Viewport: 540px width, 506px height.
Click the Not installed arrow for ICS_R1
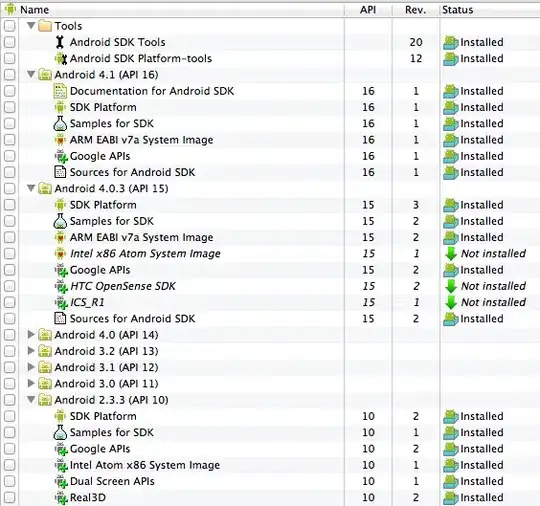450,302
